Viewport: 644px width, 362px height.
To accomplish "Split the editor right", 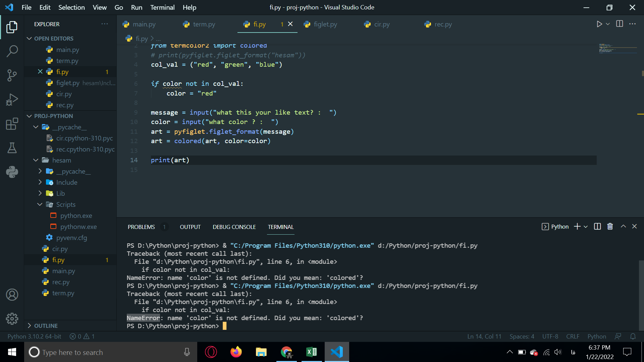I will tap(620, 24).
